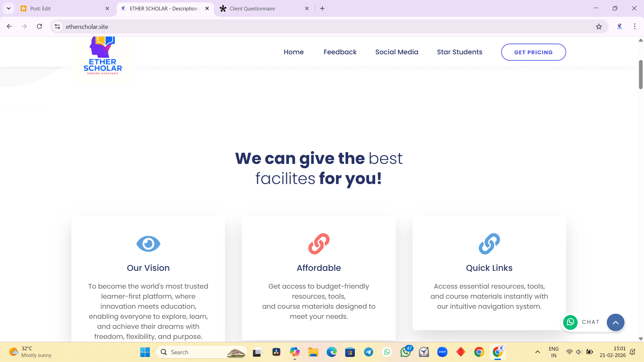Image resolution: width=644 pixels, height=362 pixels.
Task: Click the Ether Scholar logo
Action: coord(103,57)
